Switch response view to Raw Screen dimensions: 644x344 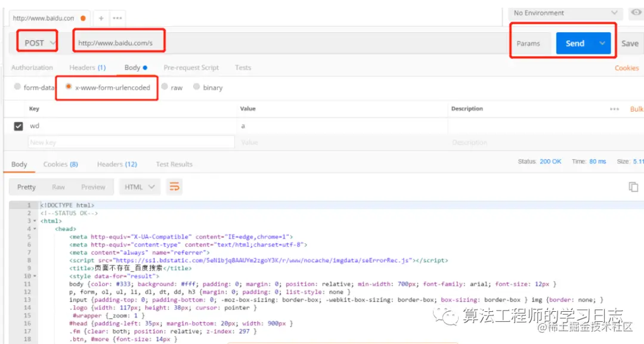[x=58, y=187]
